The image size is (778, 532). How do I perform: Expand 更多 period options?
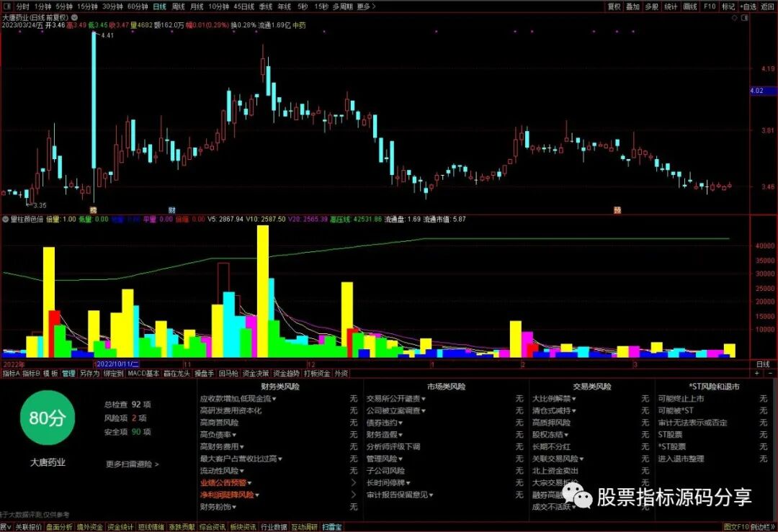(x=366, y=6)
